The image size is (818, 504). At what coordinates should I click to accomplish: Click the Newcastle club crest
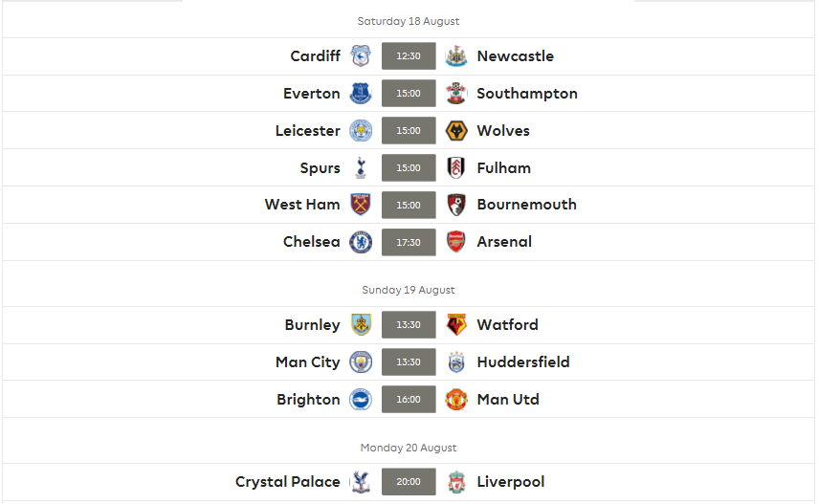coord(456,55)
